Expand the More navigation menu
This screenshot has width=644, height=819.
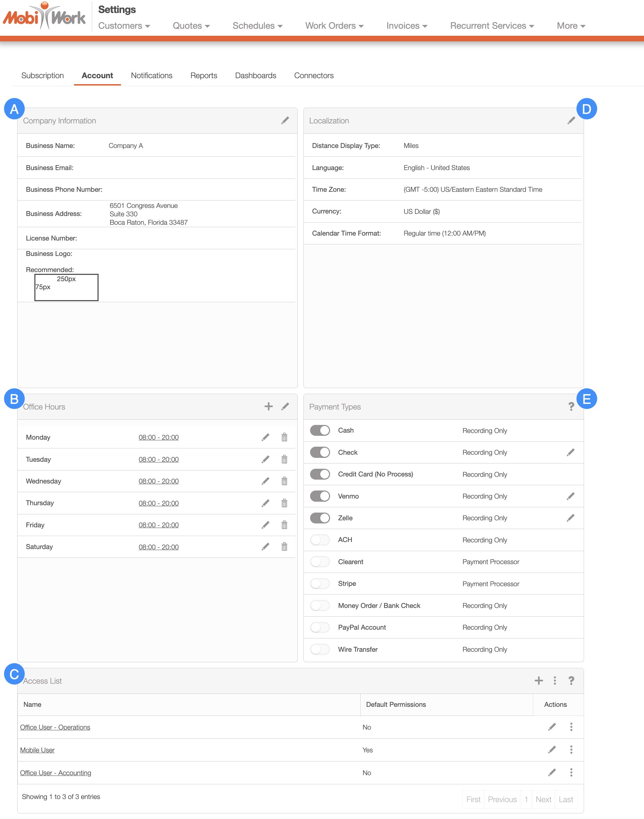(570, 26)
